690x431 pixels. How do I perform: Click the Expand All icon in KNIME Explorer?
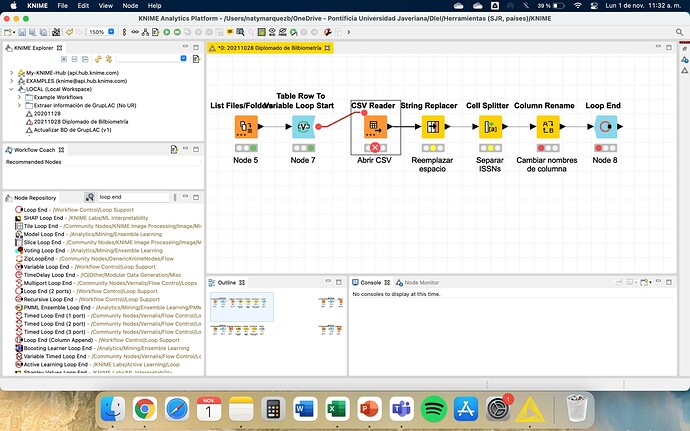coord(64,59)
